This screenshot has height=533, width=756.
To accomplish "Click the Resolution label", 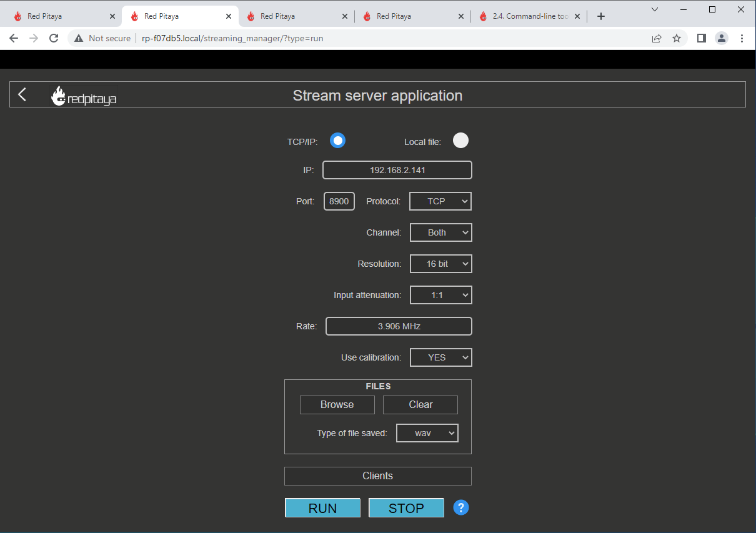I will [379, 264].
